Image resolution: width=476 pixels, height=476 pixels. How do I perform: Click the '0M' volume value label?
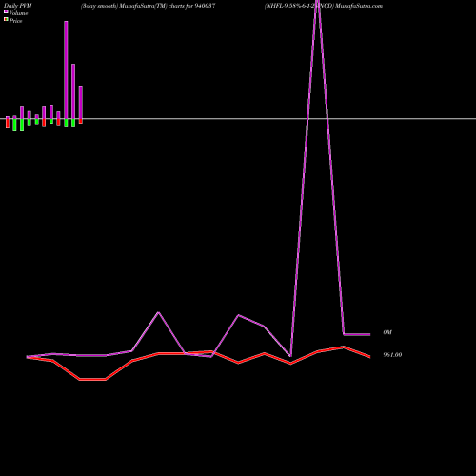387,332
